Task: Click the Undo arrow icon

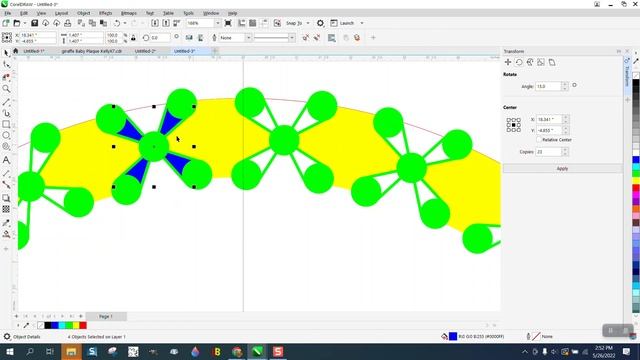Action: pos(117,23)
